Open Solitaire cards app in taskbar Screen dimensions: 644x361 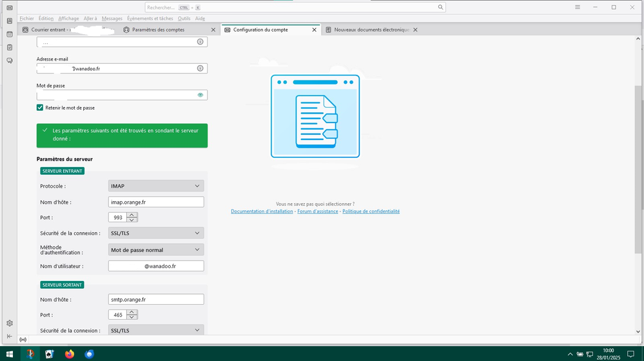coord(50,354)
